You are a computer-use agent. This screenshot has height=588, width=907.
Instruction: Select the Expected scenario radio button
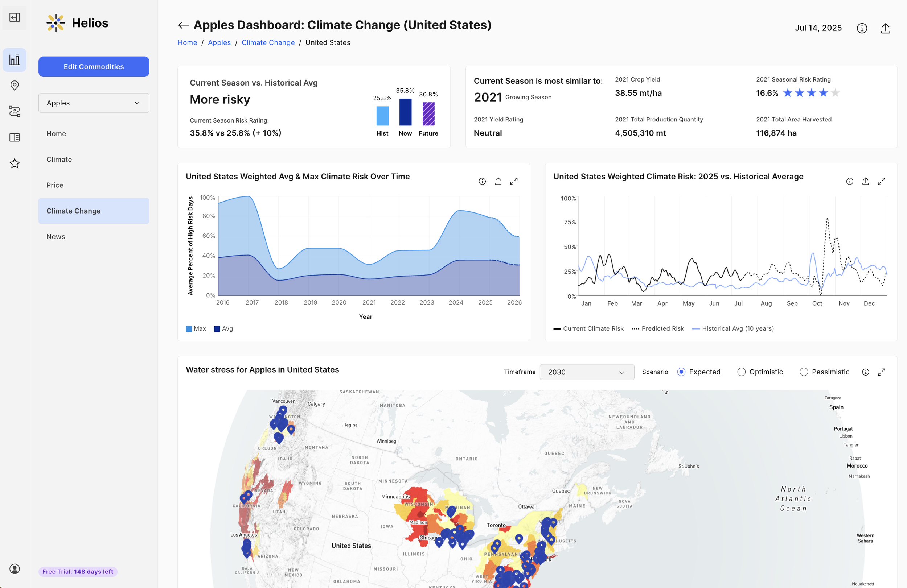(681, 372)
